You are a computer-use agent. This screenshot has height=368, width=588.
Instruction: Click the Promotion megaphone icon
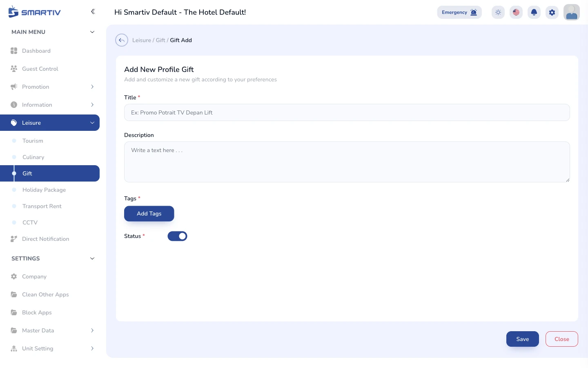click(x=14, y=87)
